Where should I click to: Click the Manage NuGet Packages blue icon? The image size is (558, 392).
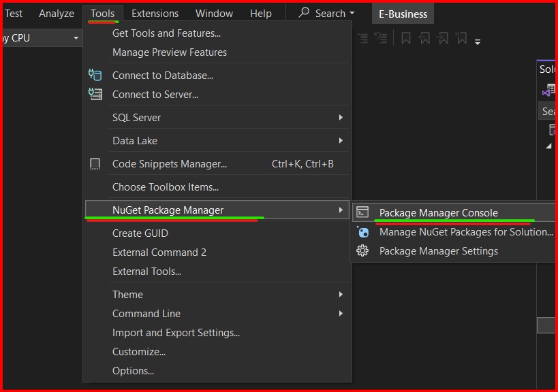pyautogui.click(x=362, y=232)
